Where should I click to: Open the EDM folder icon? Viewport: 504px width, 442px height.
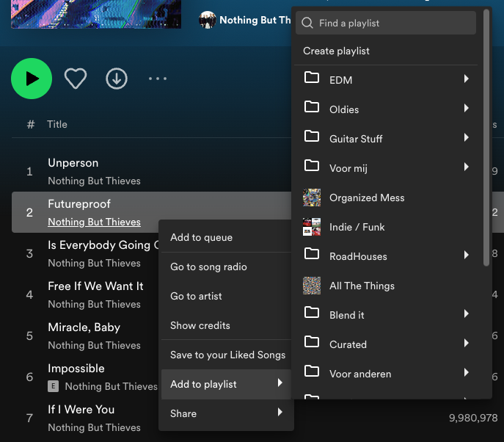pyautogui.click(x=312, y=78)
